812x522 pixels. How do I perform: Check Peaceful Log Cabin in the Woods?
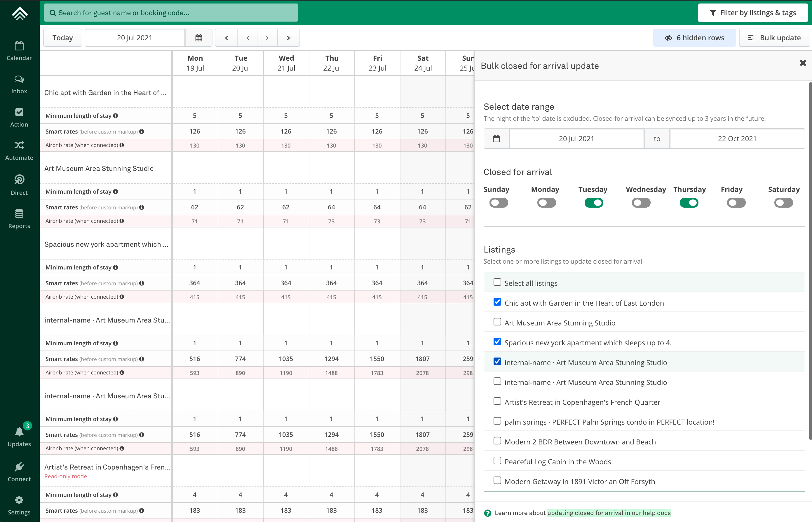[x=497, y=460]
